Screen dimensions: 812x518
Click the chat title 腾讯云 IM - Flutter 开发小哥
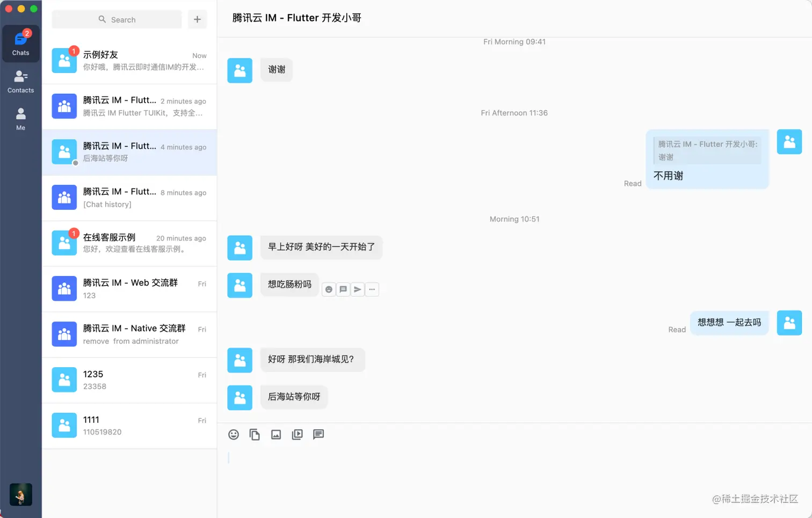296,18
